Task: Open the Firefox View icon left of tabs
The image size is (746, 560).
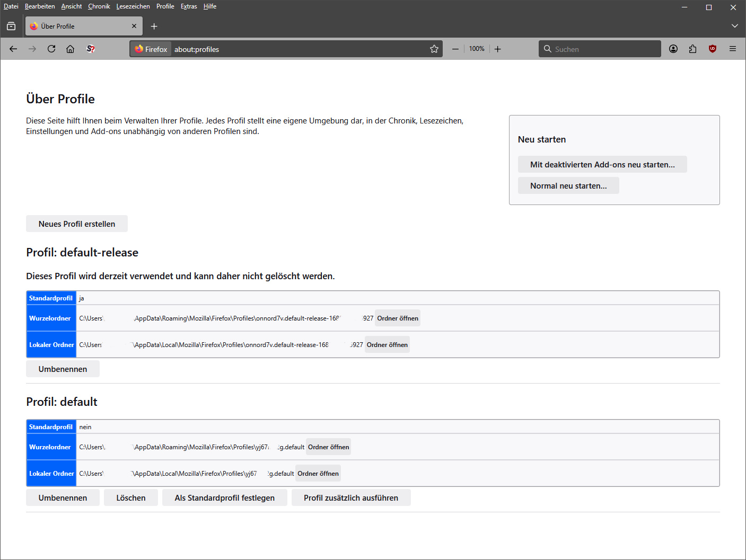Action: [11, 26]
